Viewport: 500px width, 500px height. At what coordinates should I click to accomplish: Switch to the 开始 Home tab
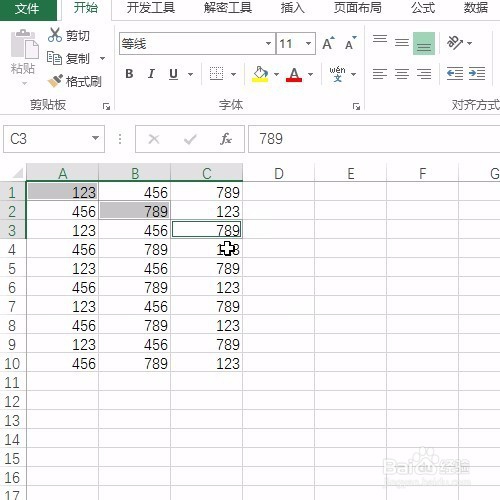86,8
